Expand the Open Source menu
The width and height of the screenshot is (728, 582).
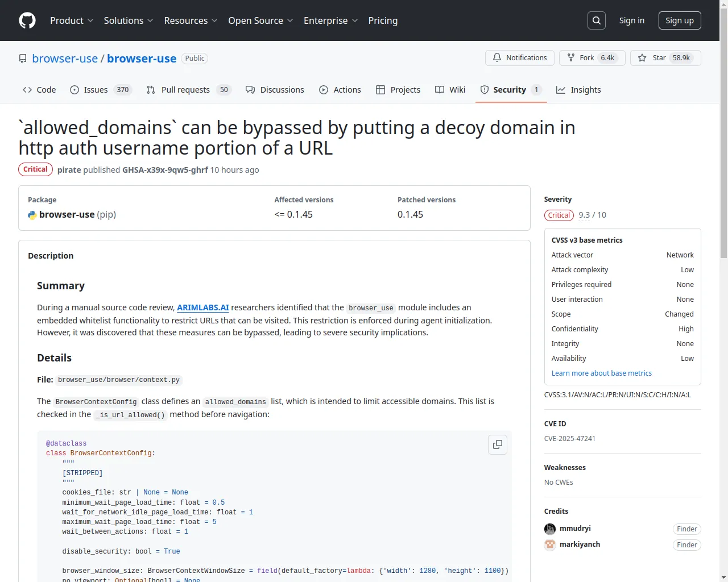[260, 20]
